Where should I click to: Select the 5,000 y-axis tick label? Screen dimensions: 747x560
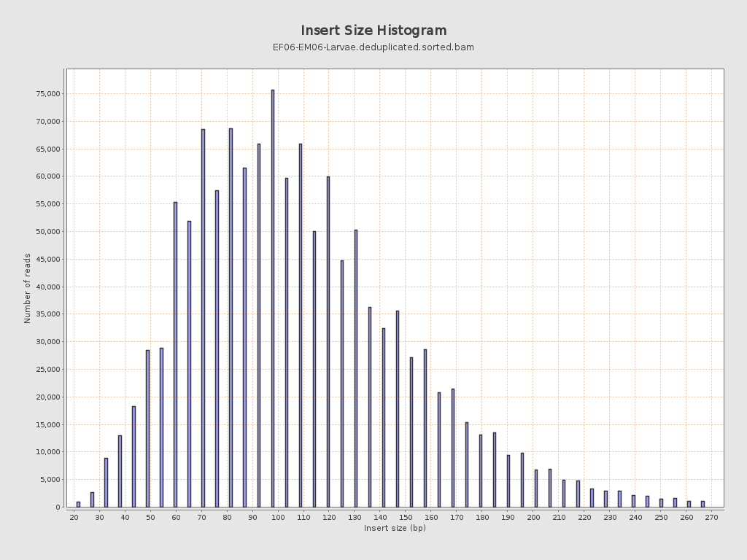[50, 480]
